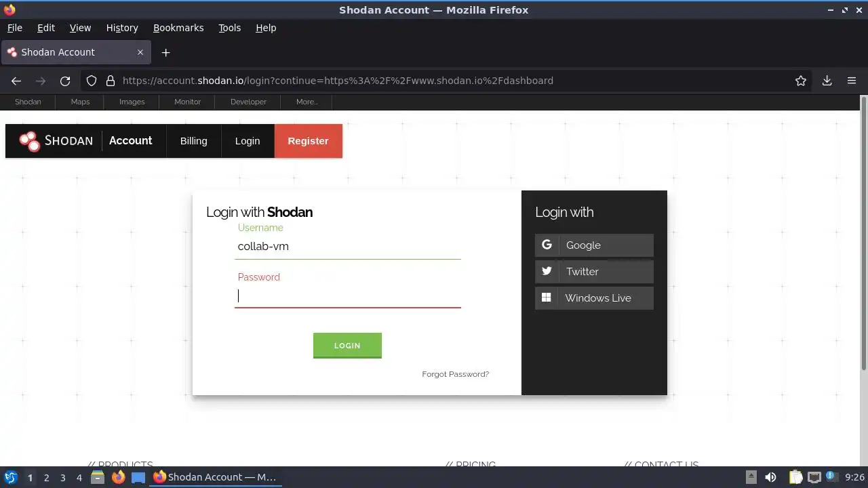The width and height of the screenshot is (868, 488).
Task: Click the address bar URL
Action: pos(338,81)
